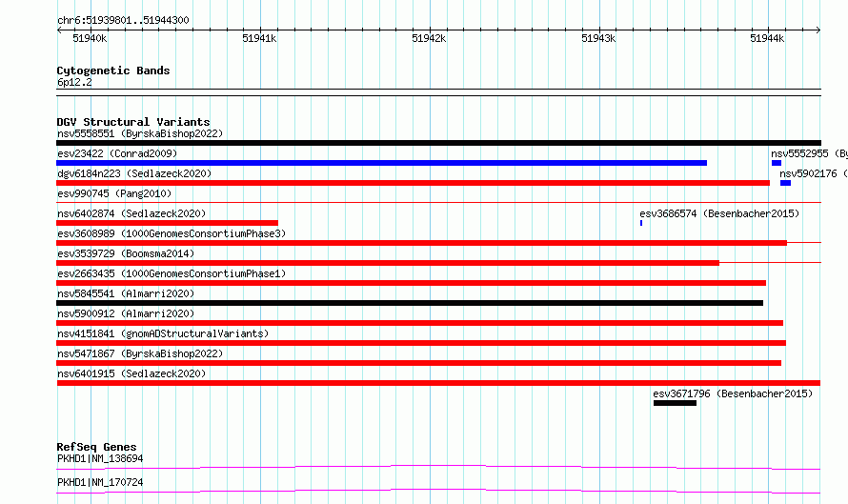Screen dimensions: 848x504
Task: Open the nsv5900912 (Almarri2020) label
Action: point(126,313)
